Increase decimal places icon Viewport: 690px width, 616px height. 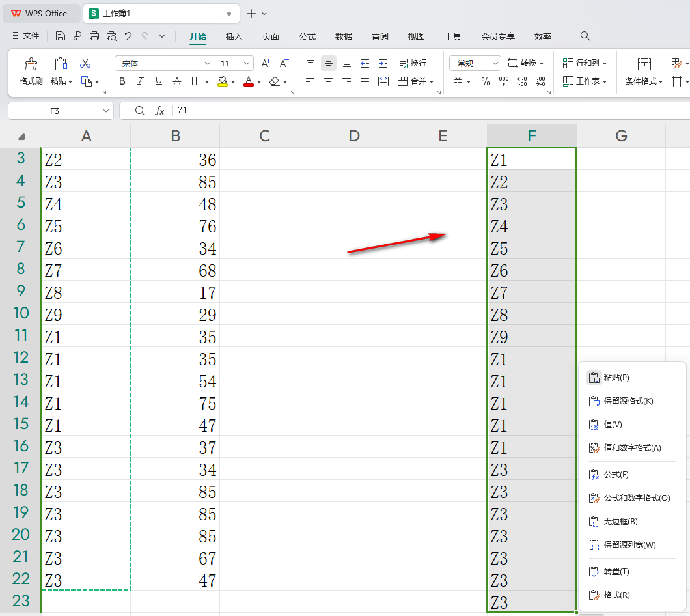click(x=522, y=81)
